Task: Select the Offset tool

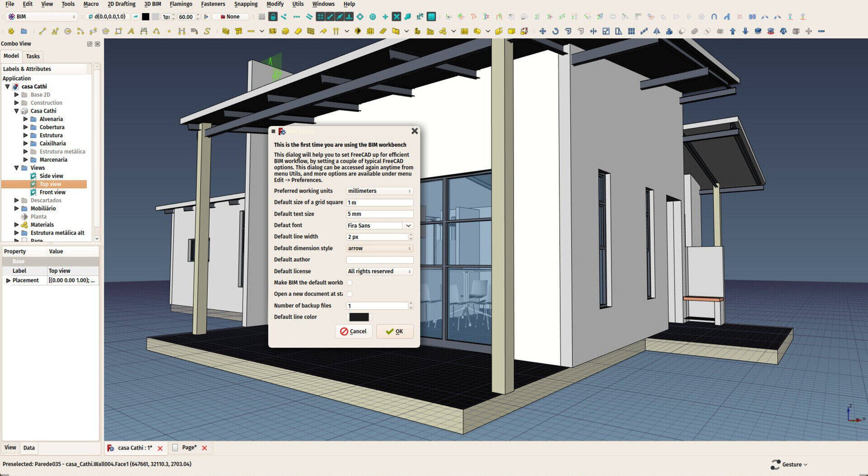Action: click(568, 31)
